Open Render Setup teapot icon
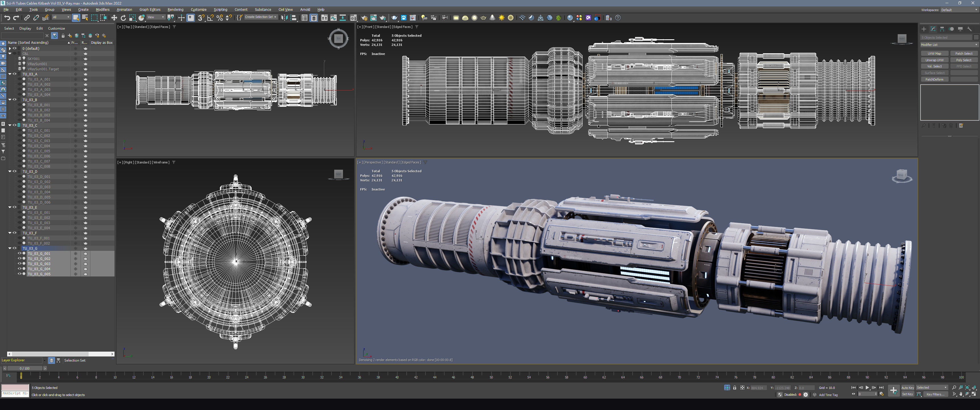 click(x=364, y=18)
